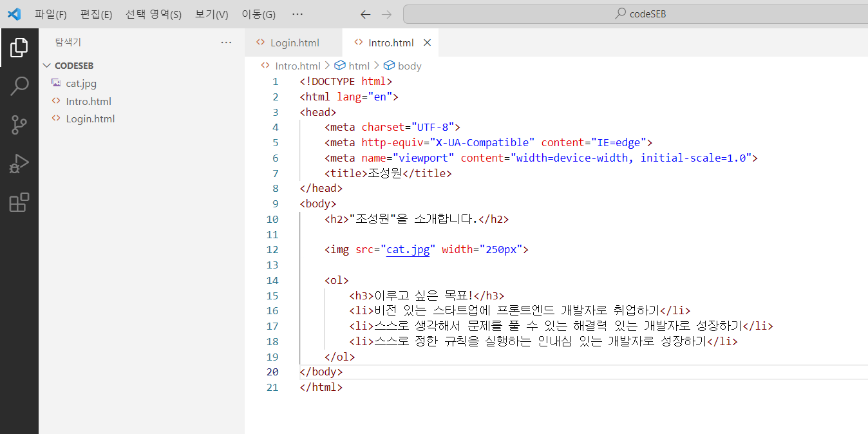Click the charset="UTF-8" meta line
Screen dimensions: 868x434
[392, 127]
